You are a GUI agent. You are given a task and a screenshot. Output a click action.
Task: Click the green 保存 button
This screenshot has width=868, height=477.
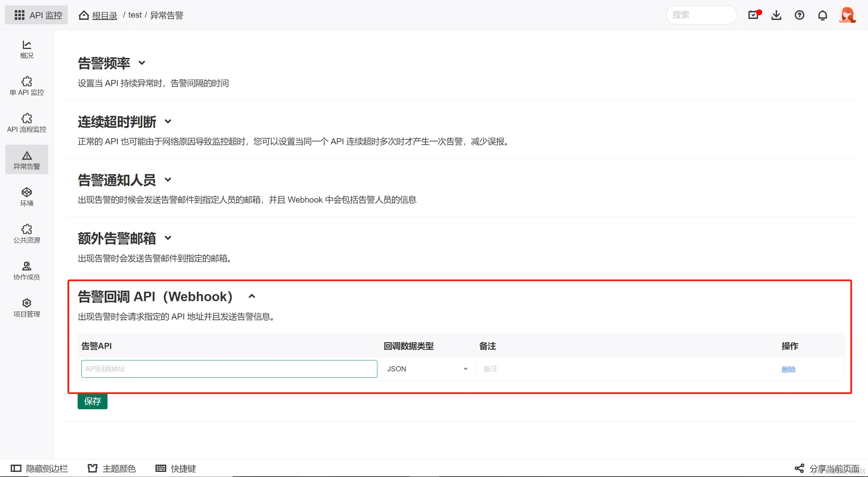[x=92, y=401]
